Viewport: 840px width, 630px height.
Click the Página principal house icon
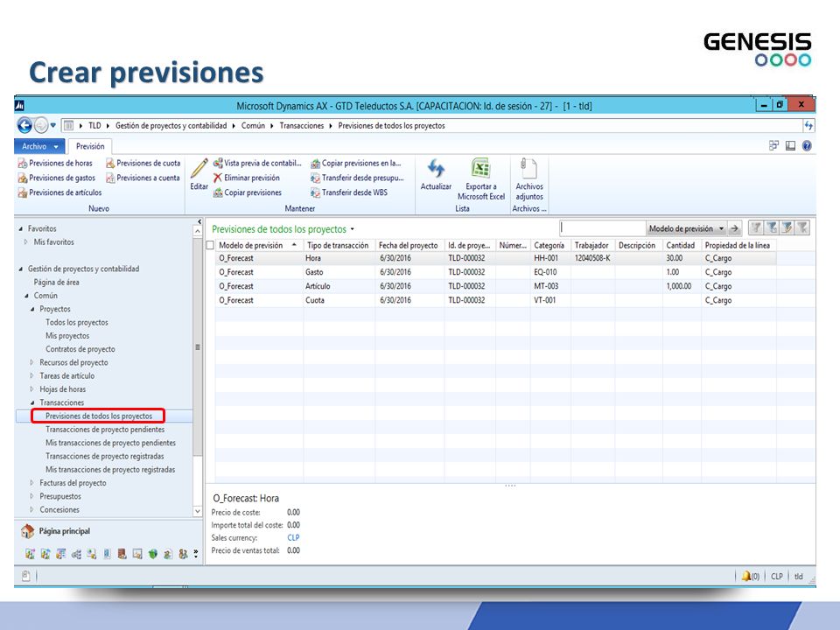click(27, 531)
